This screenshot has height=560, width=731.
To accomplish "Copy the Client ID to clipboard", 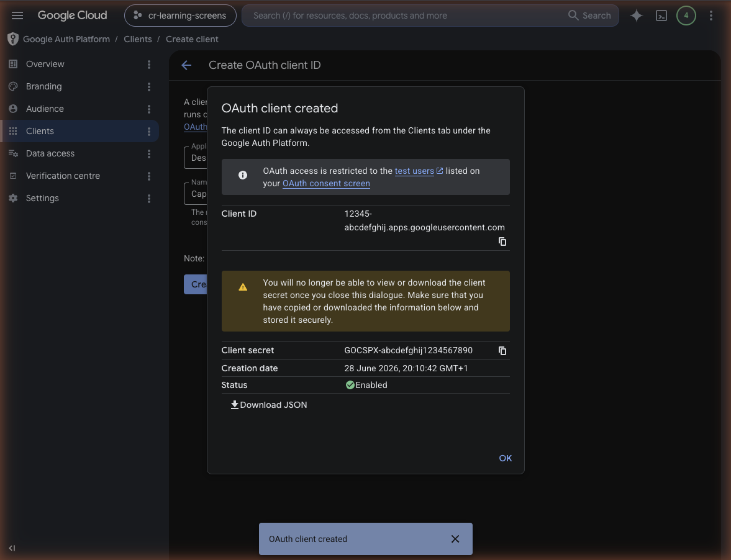I will (x=502, y=242).
